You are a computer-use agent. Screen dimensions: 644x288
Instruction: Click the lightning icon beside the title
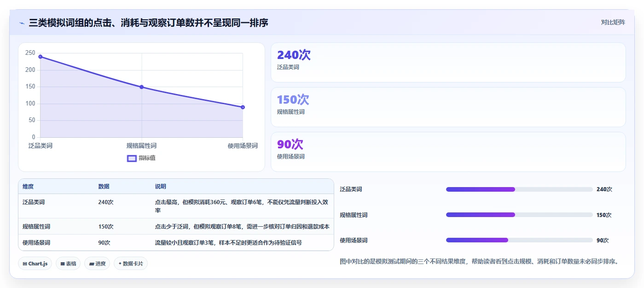point(22,23)
